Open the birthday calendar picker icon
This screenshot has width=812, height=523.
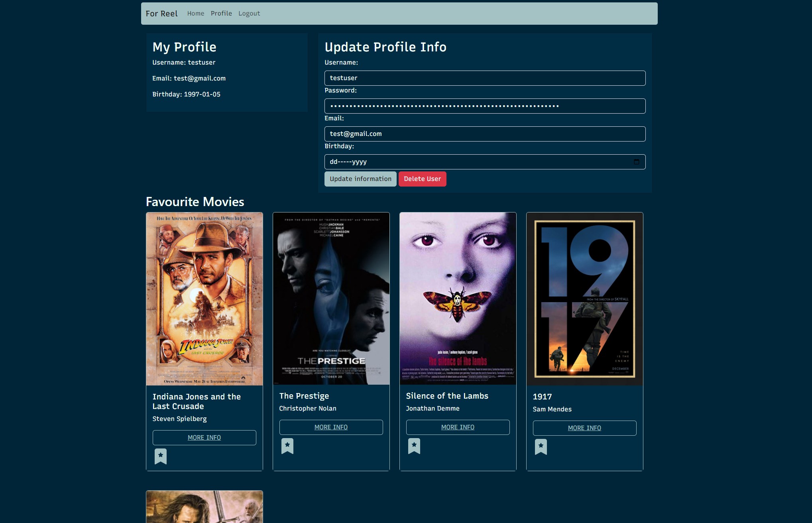coord(637,162)
